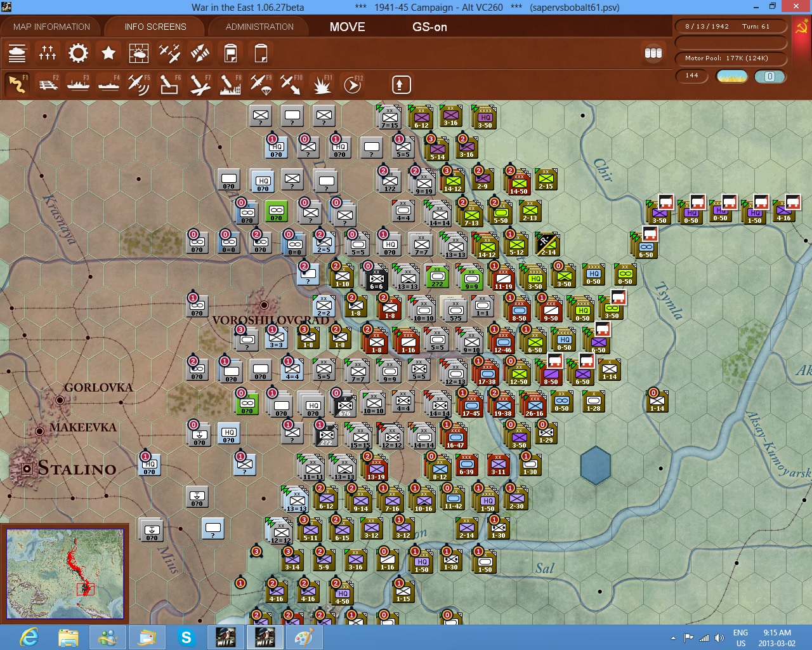Select the F11 explosion icon
Viewport: 812px width, 650px height.
[322, 84]
